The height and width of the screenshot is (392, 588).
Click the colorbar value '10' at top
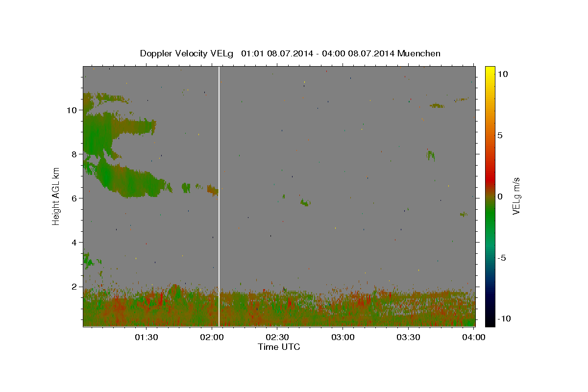pos(502,74)
